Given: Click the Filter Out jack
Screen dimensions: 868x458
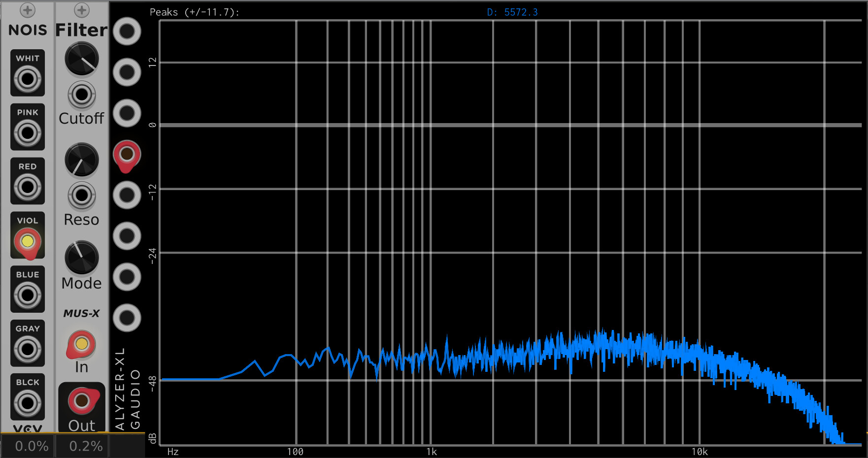Looking at the screenshot, I should point(82,400).
